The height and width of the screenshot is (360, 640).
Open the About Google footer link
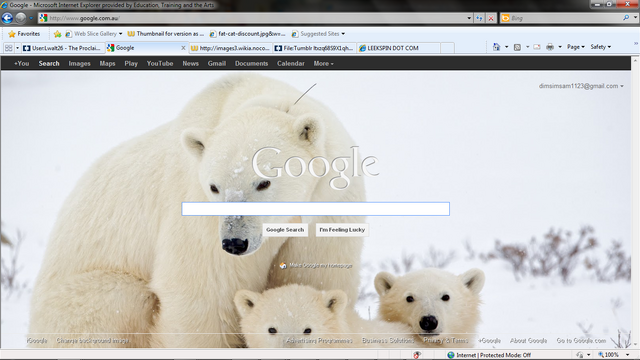click(x=529, y=340)
